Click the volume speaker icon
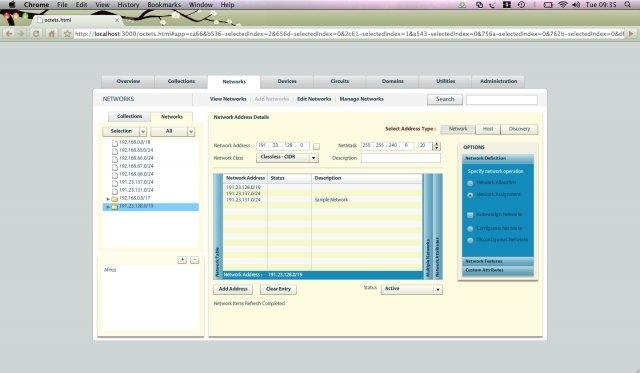 [576, 4]
